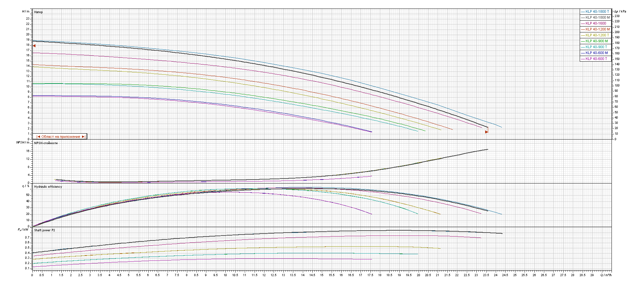The height and width of the screenshot is (285, 644).
Task: Click the 'NPSH-стойности' chart label
Action: coord(46,143)
